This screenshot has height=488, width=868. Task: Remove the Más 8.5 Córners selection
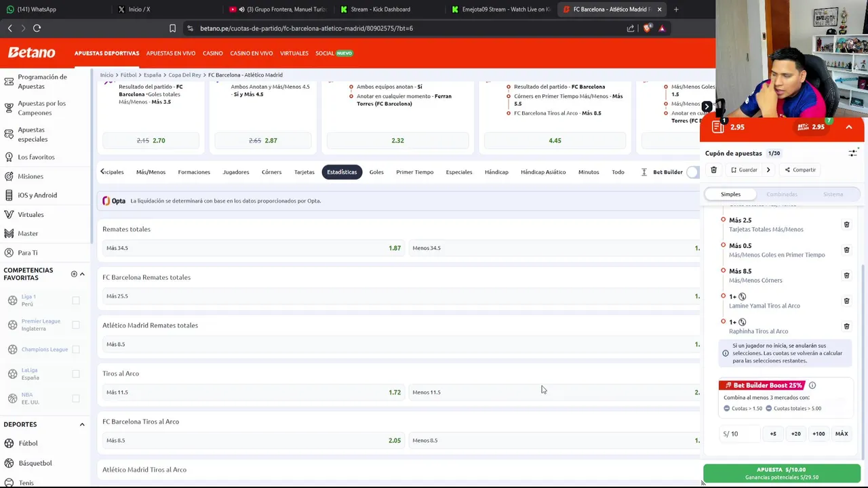point(846,275)
